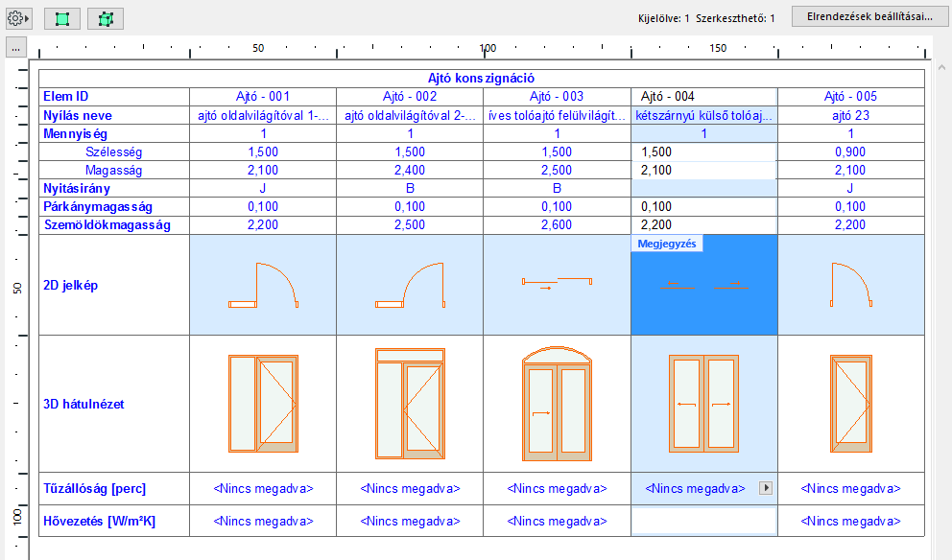This screenshot has width=952, height=560.
Task: Select the empty Hővezetés cell of Ajtó - 004
Action: (x=703, y=521)
